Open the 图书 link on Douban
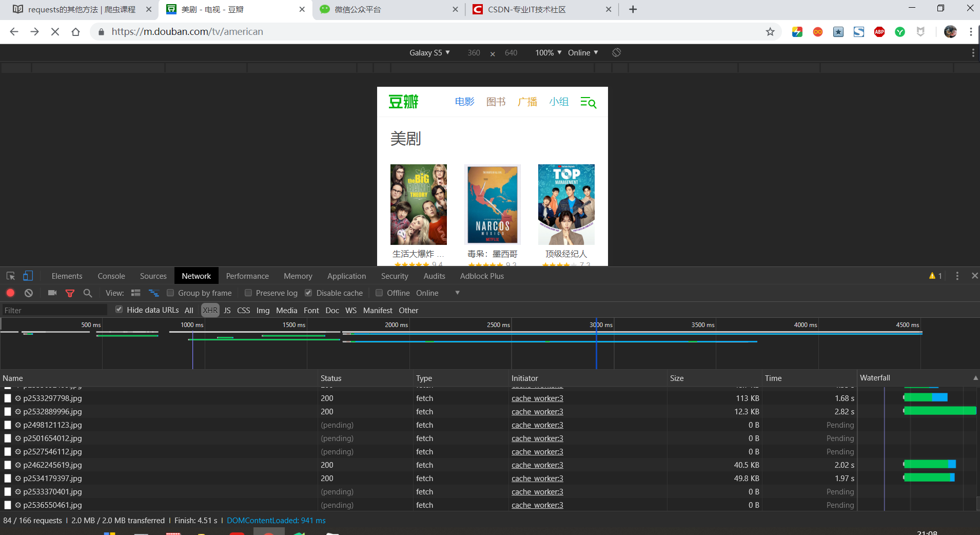This screenshot has width=980, height=535. pos(496,102)
